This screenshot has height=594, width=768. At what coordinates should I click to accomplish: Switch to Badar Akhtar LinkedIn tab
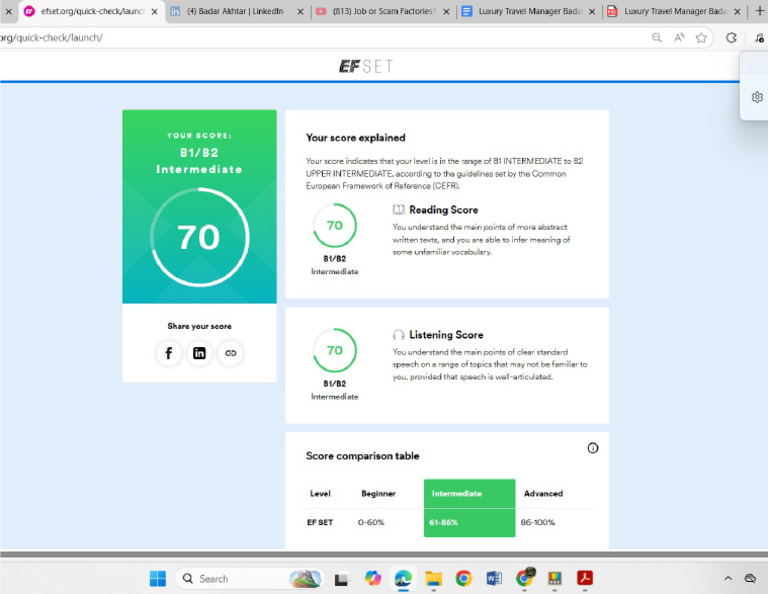[x=235, y=11]
